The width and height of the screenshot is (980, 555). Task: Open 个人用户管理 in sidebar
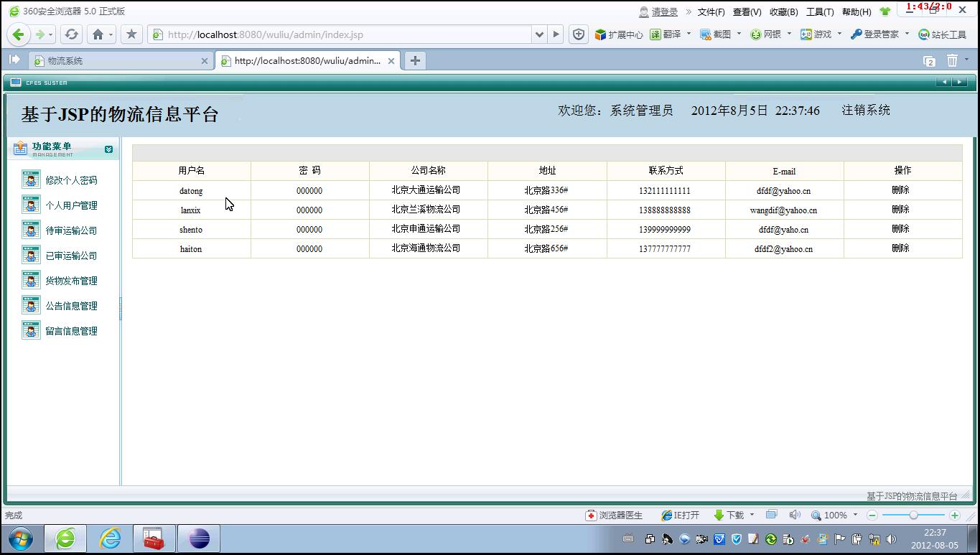pos(71,205)
